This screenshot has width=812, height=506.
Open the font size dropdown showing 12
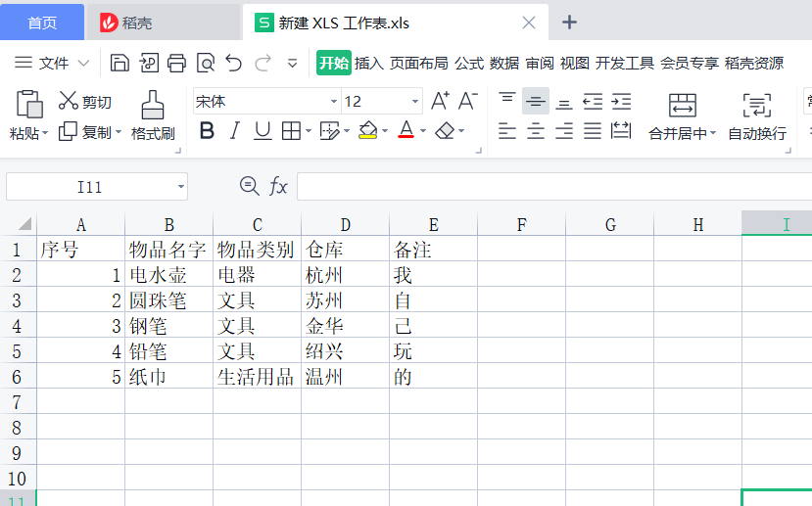(x=414, y=102)
